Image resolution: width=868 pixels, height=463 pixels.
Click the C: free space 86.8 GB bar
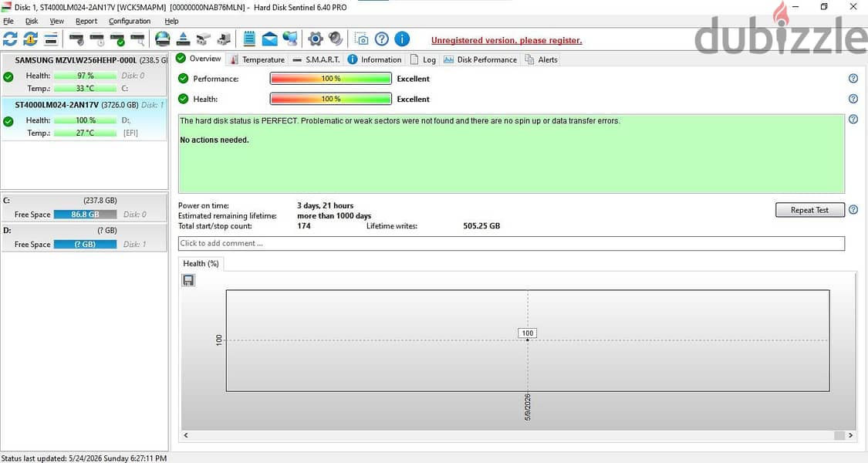pos(85,215)
